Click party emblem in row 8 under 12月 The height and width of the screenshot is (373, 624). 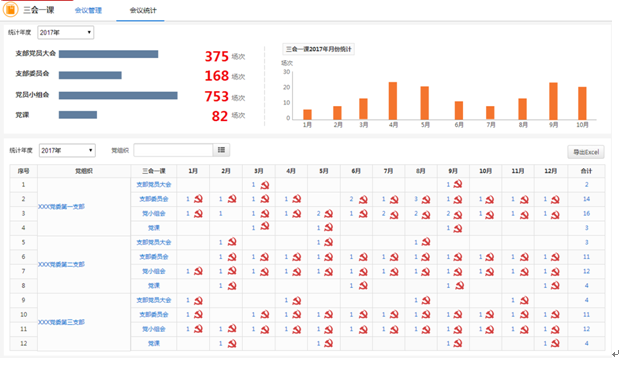coord(555,285)
